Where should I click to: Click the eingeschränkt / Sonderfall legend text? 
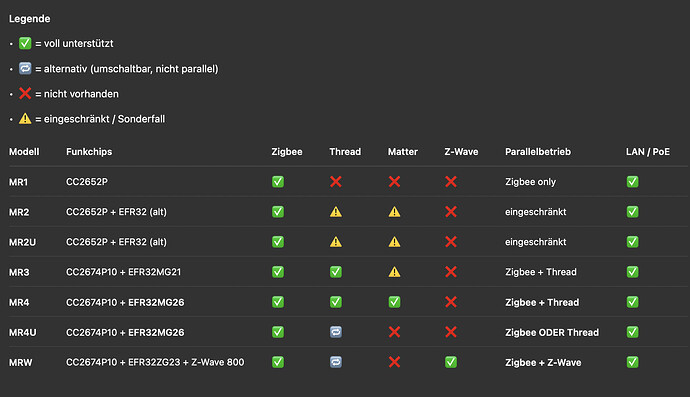click(104, 119)
